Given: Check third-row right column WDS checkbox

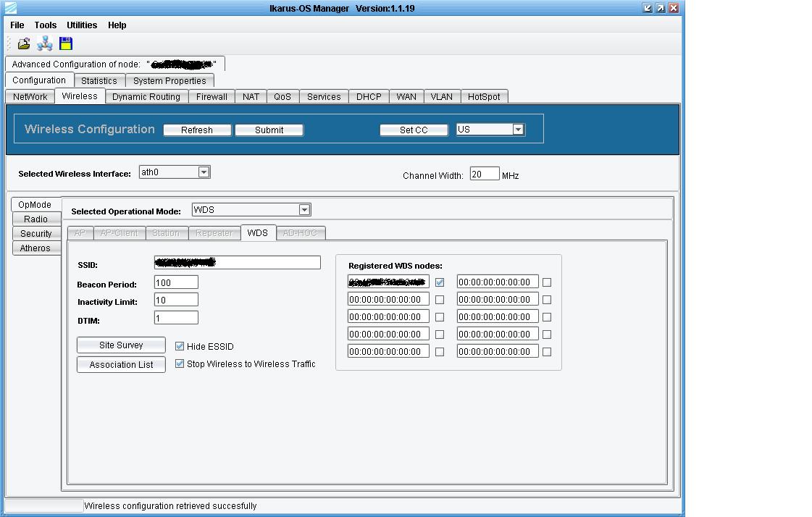Looking at the screenshot, I should click(547, 317).
